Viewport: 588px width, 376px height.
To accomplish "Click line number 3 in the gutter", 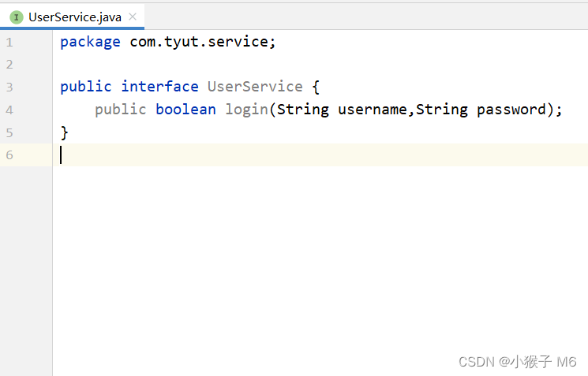I will [9, 87].
